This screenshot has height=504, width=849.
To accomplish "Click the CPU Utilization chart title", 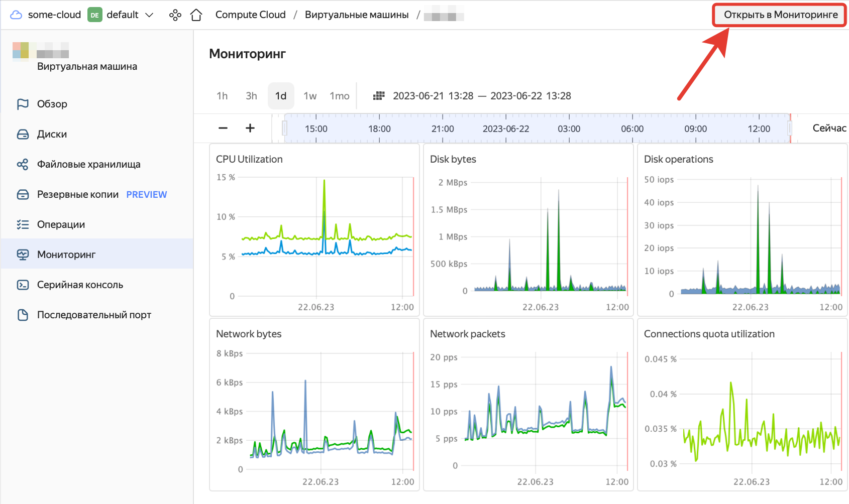I will pos(249,159).
